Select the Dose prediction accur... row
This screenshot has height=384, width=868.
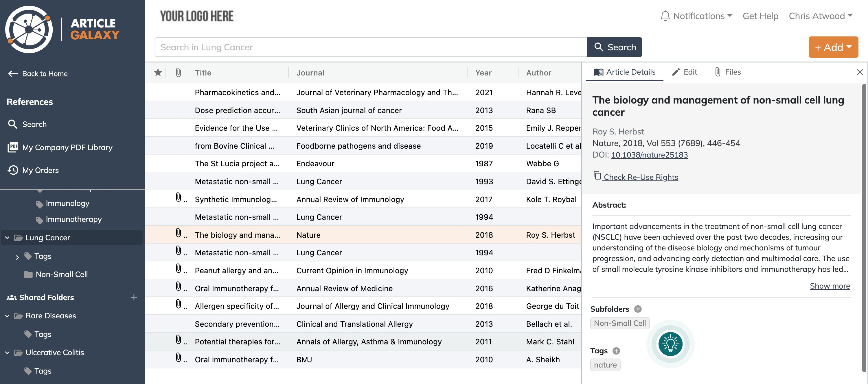[x=363, y=110]
